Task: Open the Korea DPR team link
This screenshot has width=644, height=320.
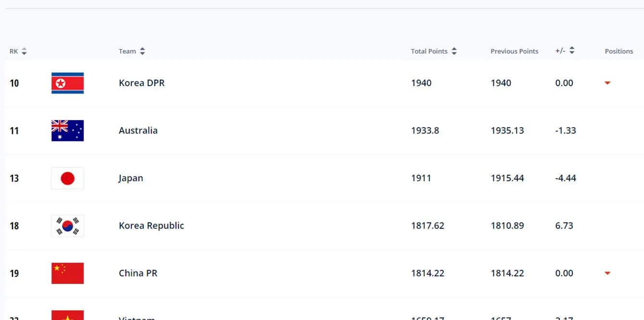Action: pyautogui.click(x=141, y=83)
